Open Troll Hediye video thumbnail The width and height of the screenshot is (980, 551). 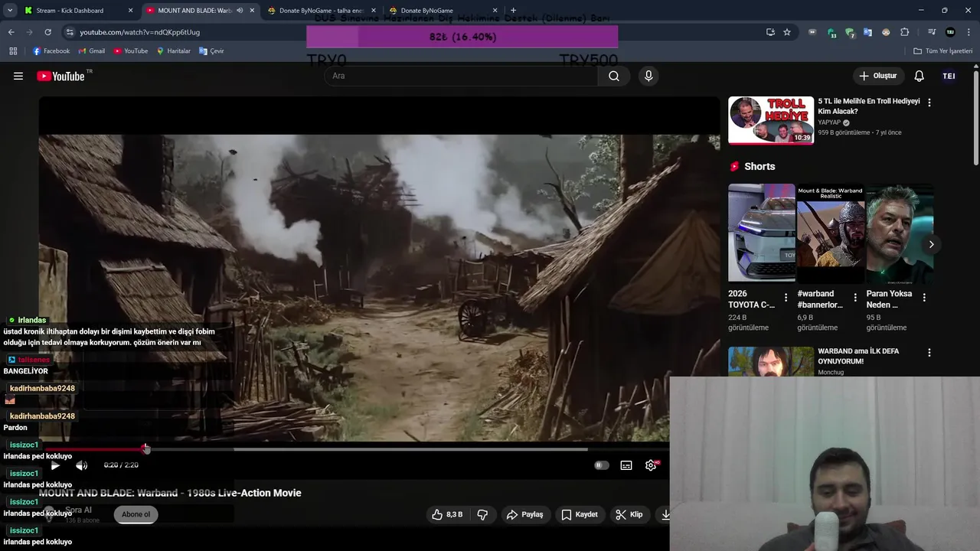tap(770, 120)
